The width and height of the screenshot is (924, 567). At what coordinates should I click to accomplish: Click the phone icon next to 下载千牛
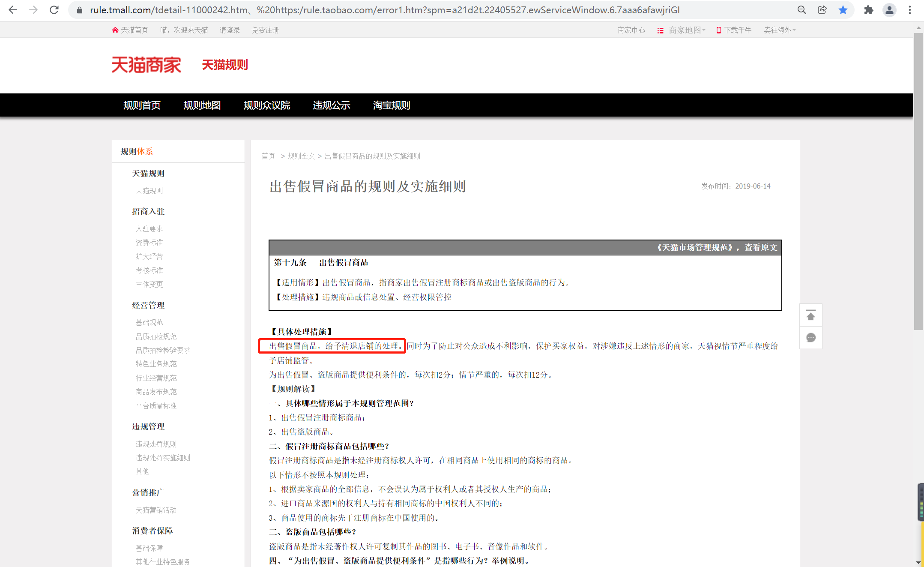(x=718, y=30)
